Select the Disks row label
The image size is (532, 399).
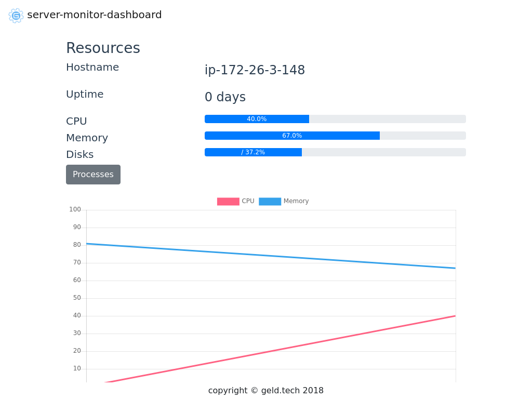pos(79,154)
